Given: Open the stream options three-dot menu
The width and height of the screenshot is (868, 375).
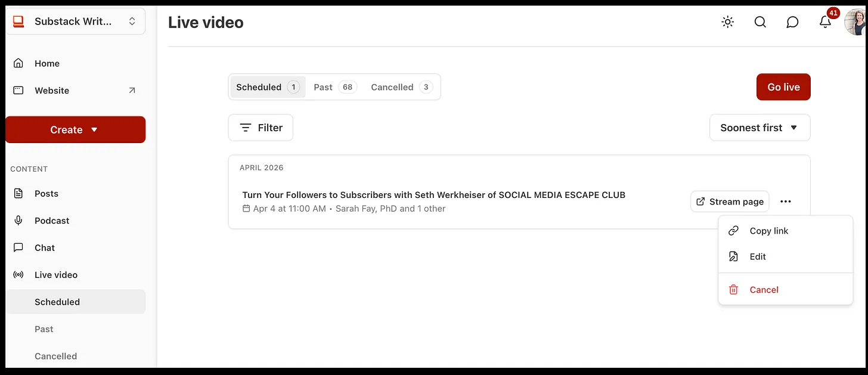Looking at the screenshot, I should coord(786,202).
